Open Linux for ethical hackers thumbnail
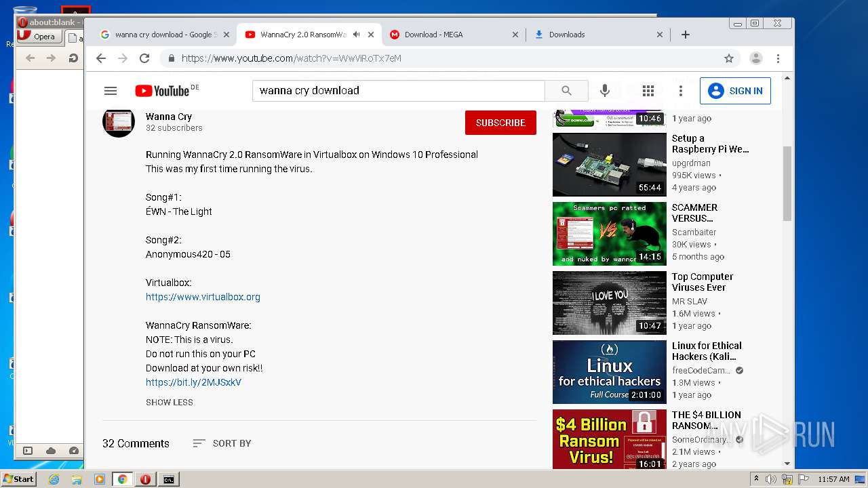The image size is (868, 488). pos(610,372)
